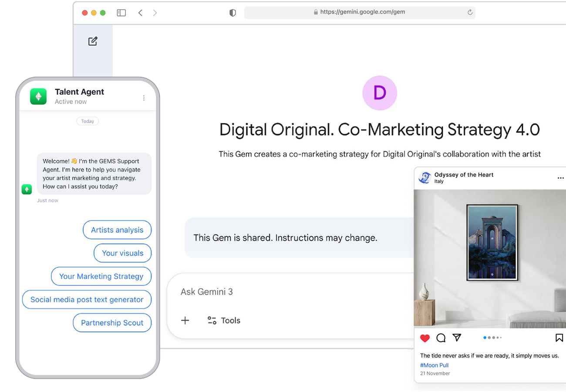
Task: Click the Talent Agent green avatar
Action: pos(38,95)
